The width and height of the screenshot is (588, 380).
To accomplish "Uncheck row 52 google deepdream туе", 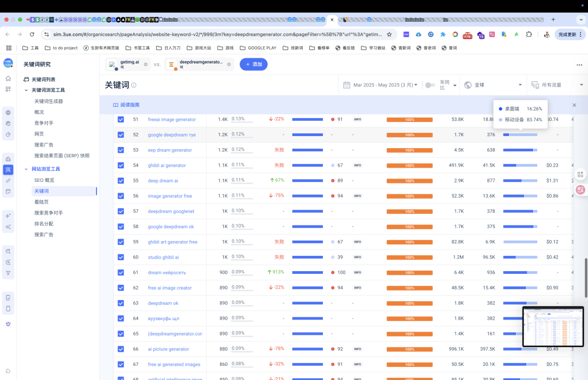I will click(x=121, y=134).
